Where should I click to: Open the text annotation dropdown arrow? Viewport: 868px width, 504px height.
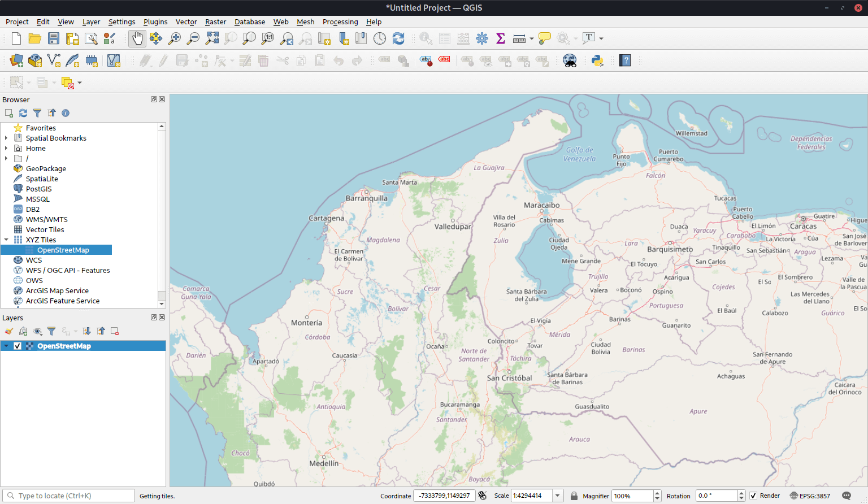click(x=601, y=38)
